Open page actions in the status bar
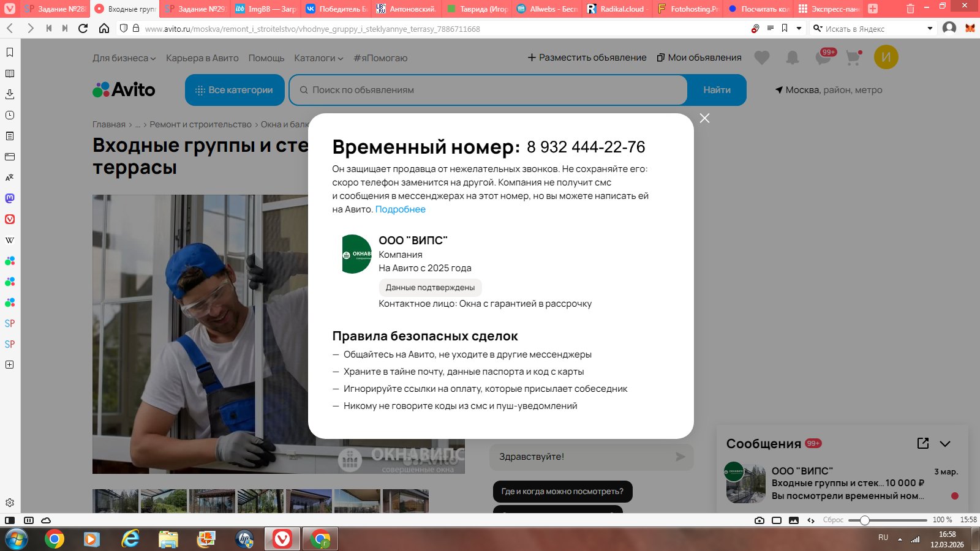 811,520
